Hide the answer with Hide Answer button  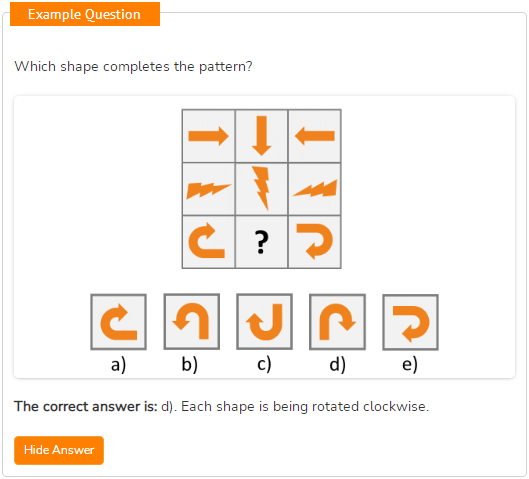pos(59,450)
